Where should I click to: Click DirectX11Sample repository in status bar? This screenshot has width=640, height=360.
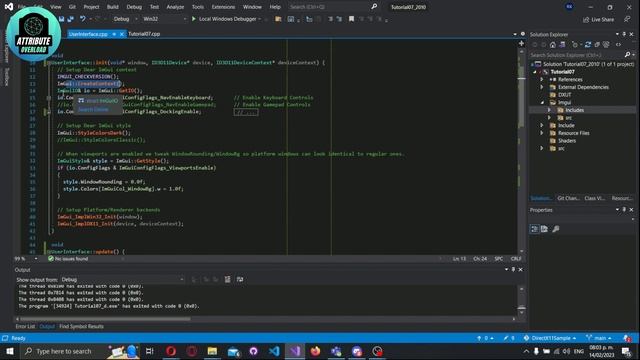pyautogui.click(x=550, y=338)
